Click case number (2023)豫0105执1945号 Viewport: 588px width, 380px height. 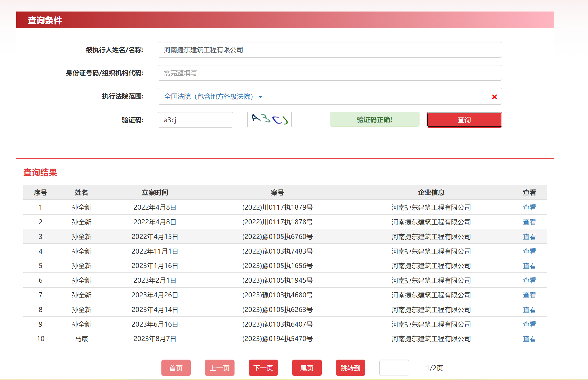(x=277, y=281)
